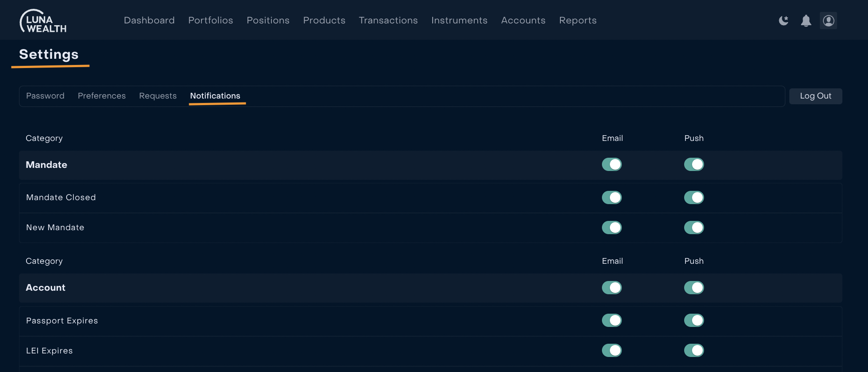The height and width of the screenshot is (372, 868).
Task: Toggle LEI Expires push notifications
Action: (694, 350)
